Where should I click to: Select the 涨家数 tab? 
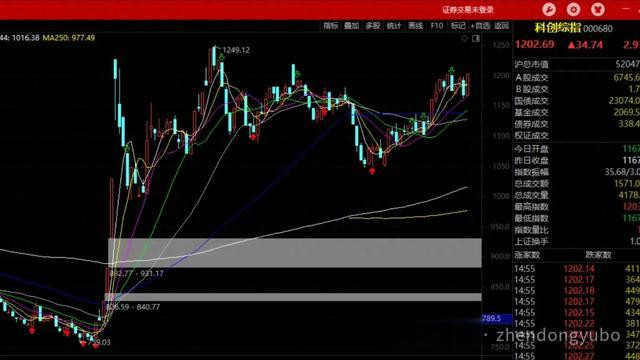(x=527, y=255)
